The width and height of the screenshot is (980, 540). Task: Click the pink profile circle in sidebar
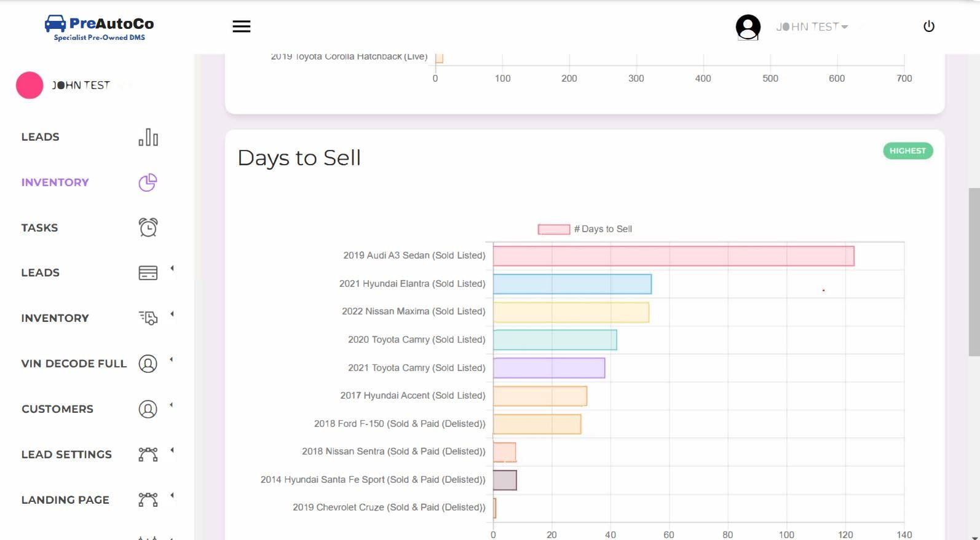(30, 85)
